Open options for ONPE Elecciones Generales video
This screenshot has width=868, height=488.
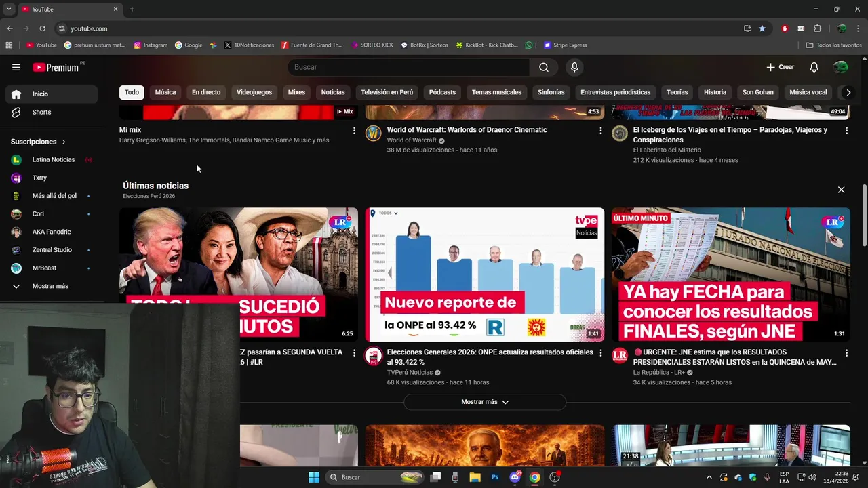coord(600,353)
